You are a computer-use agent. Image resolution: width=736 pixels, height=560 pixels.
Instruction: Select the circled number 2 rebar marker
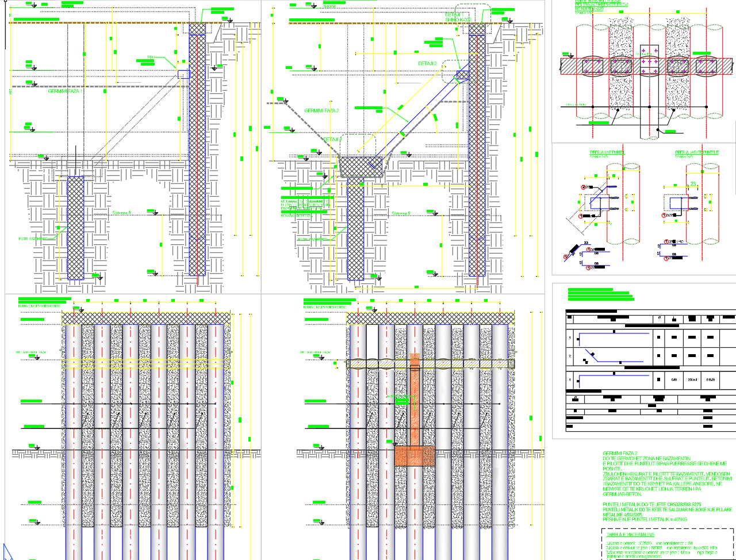584,187
